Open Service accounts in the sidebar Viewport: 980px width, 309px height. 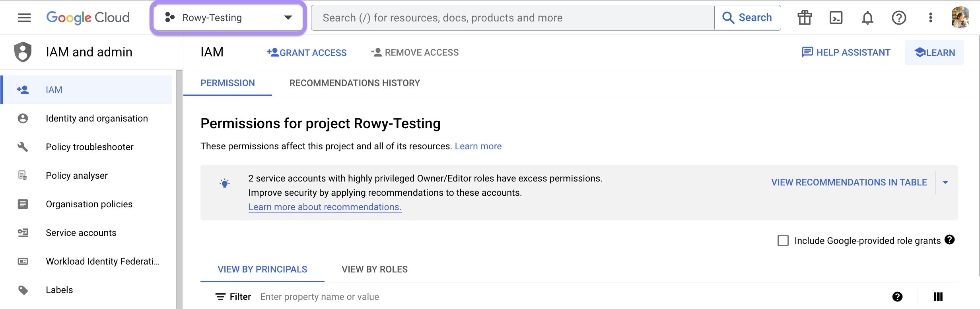[x=81, y=233]
